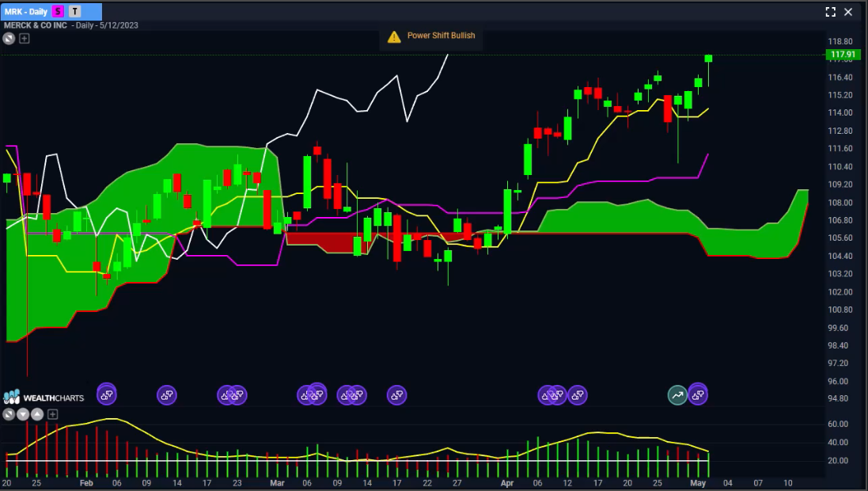
Task: Click the Apr label on the date axis
Action: [507, 483]
